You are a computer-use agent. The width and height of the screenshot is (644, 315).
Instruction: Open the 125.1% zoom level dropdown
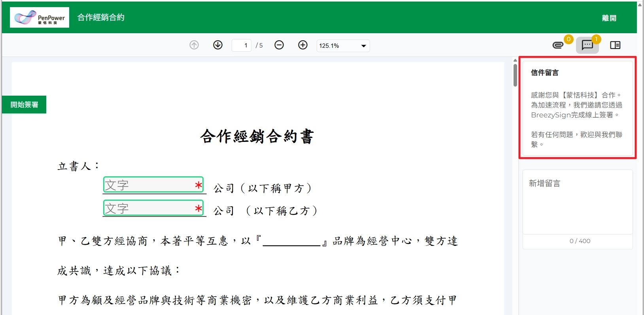click(343, 45)
